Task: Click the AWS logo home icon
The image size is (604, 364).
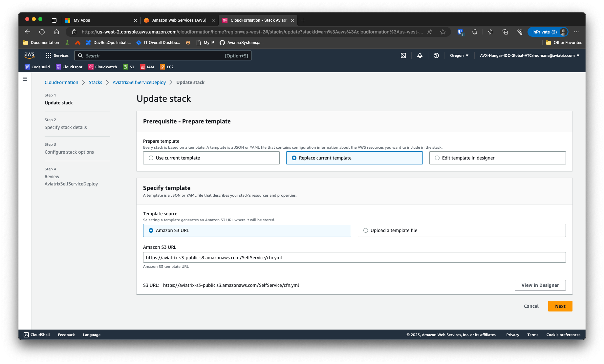Action: pyautogui.click(x=29, y=55)
